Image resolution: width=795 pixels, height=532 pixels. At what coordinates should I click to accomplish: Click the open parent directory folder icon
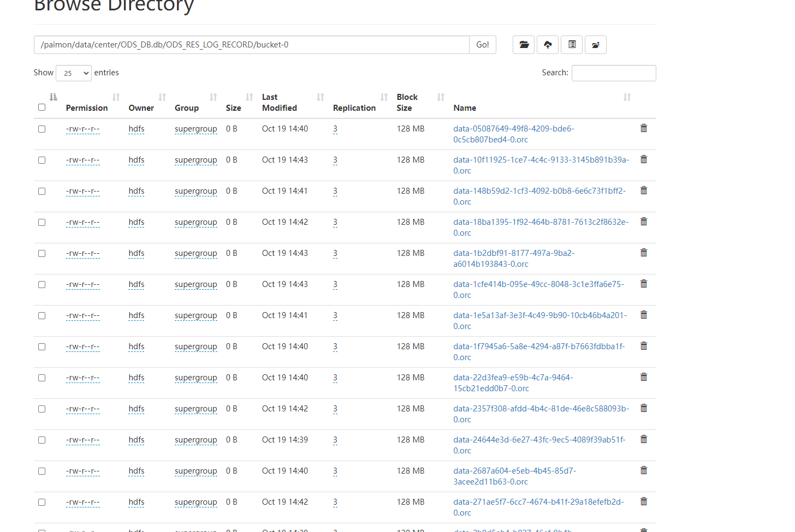click(x=524, y=45)
